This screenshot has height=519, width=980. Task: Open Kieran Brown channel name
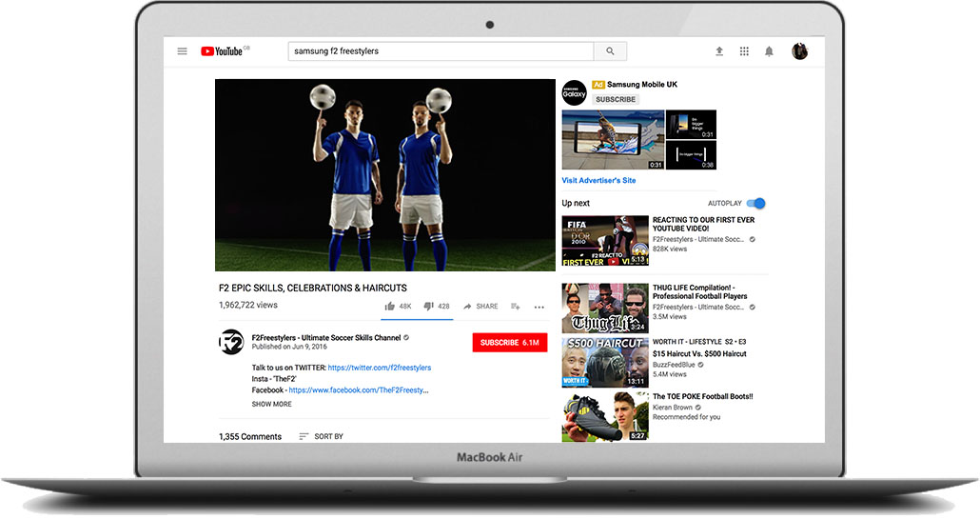click(673, 407)
